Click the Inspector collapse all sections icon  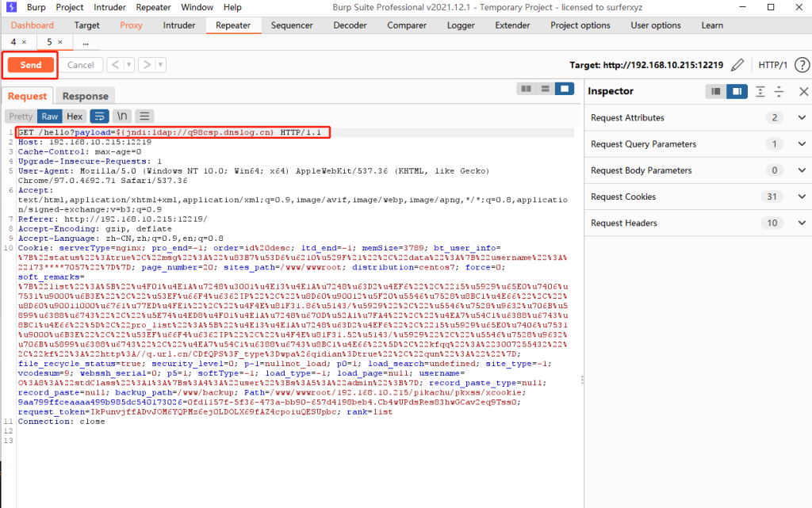[x=779, y=92]
